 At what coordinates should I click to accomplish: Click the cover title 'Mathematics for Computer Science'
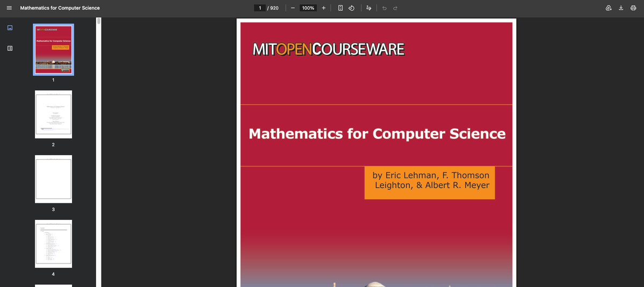(377, 134)
